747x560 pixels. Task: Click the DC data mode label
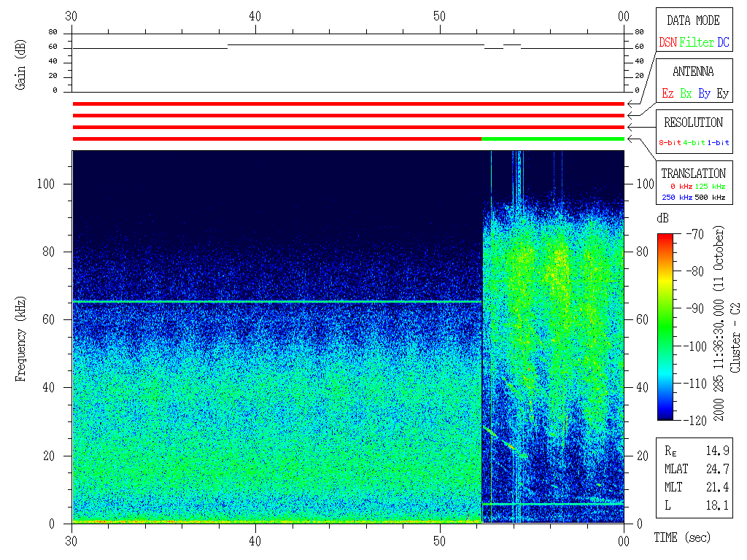point(723,43)
